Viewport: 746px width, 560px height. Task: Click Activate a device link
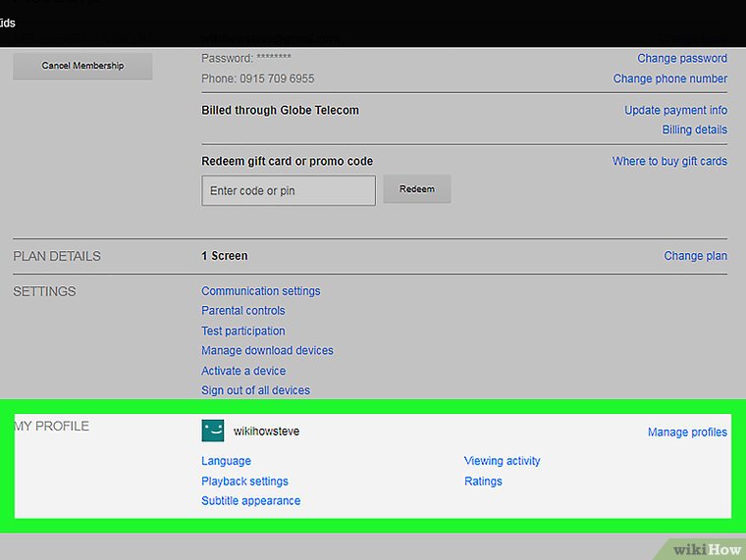[243, 372]
